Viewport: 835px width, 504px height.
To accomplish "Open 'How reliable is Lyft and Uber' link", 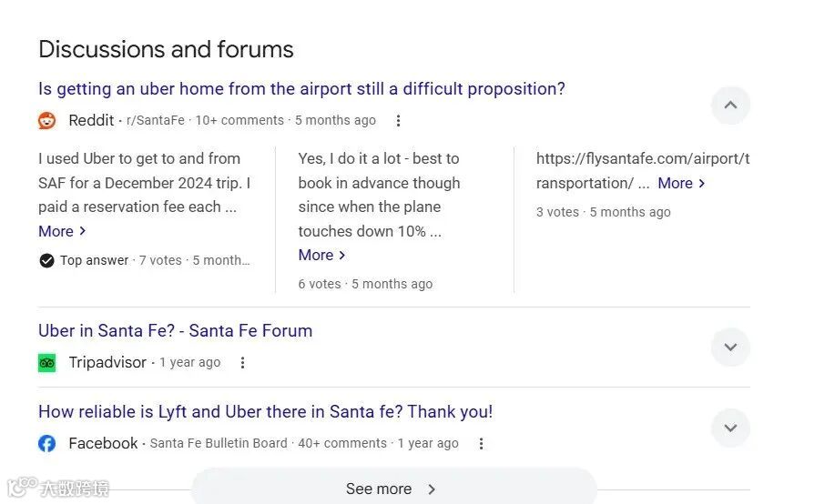I will pyautogui.click(x=265, y=412).
